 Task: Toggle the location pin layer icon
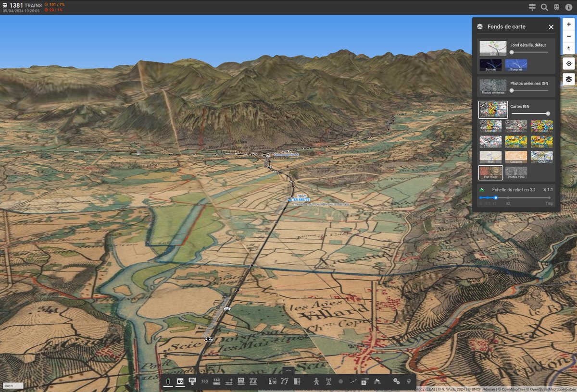point(409,381)
